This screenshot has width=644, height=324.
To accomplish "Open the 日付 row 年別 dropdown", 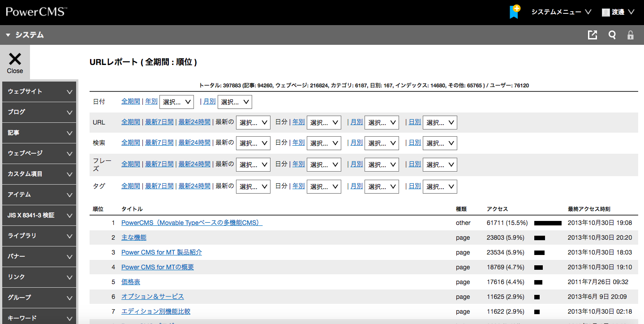I will pyautogui.click(x=176, y=102).
